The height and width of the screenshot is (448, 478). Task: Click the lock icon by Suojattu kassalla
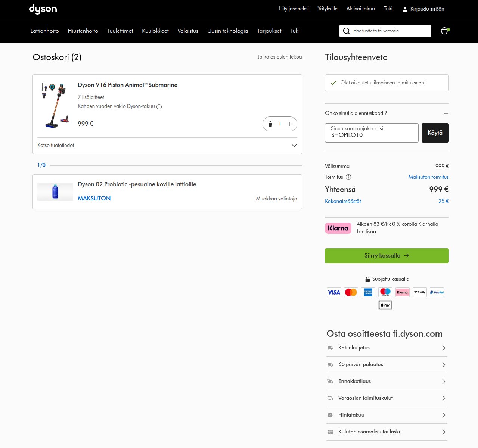[x=367, y=279]
